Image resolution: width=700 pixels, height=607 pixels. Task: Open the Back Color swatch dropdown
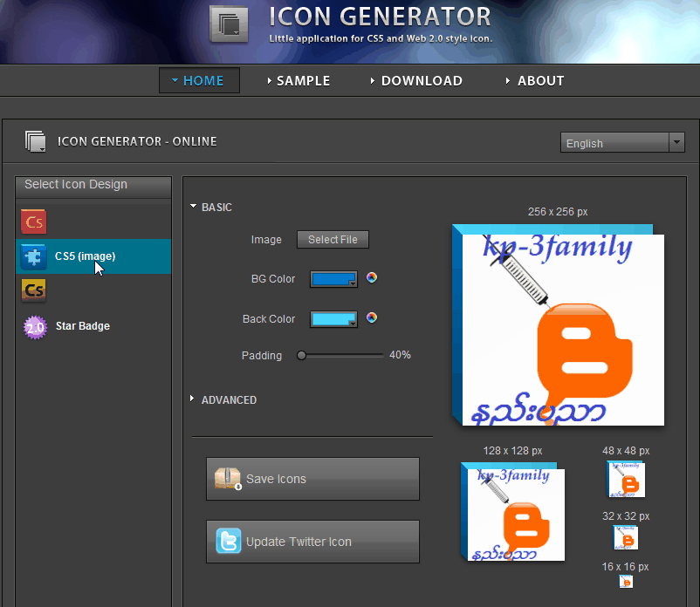point(333,319)
